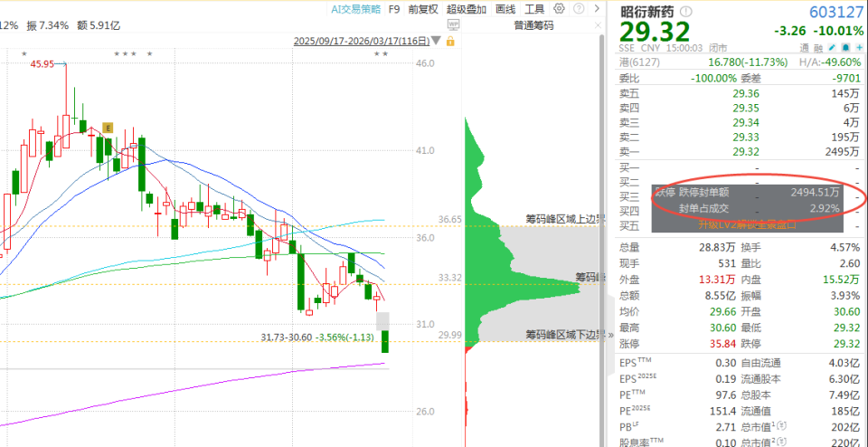
Task: Click the 通 badge
Action: (x=805, y=48)
